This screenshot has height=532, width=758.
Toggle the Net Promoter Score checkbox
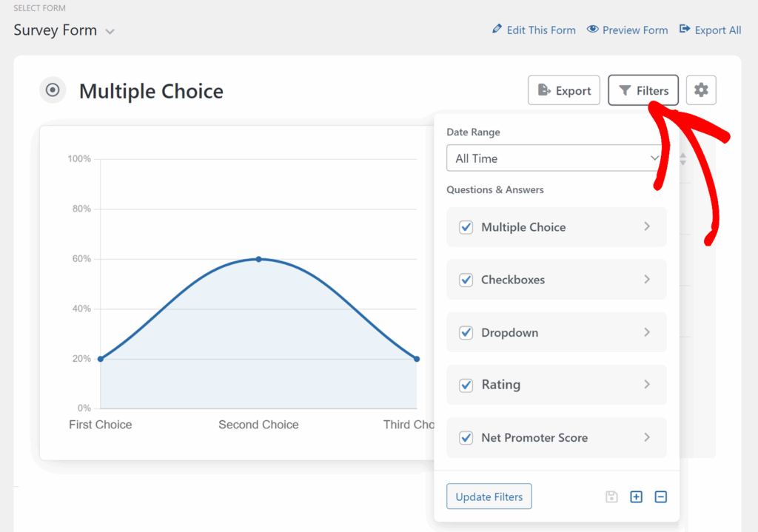point(466,437)
